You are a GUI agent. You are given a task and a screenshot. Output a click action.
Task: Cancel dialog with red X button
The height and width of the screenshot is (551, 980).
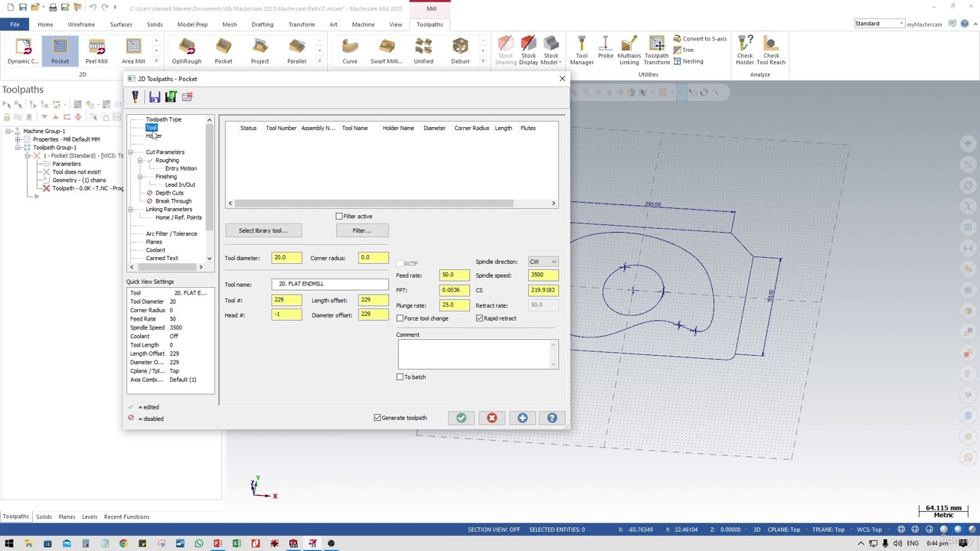pos(492,418)
